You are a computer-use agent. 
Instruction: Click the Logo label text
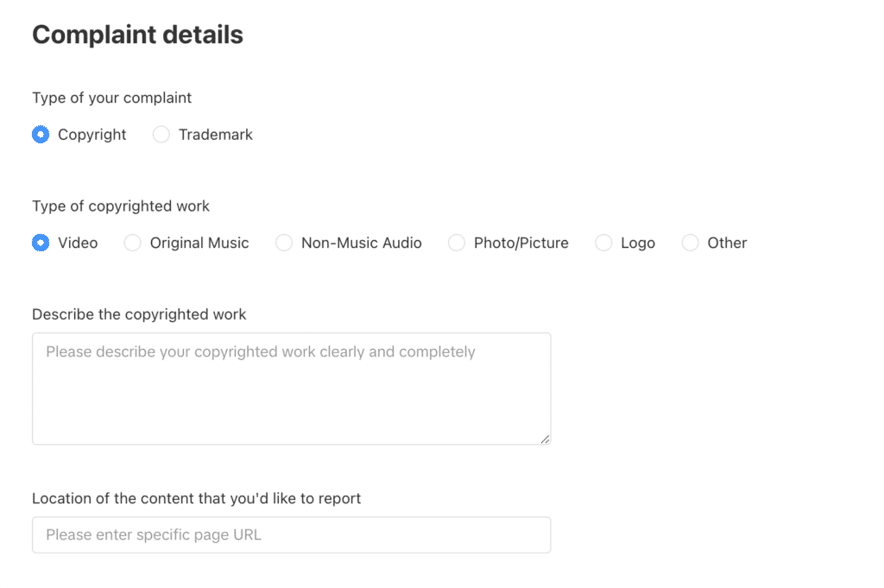(x=637, y=243)
